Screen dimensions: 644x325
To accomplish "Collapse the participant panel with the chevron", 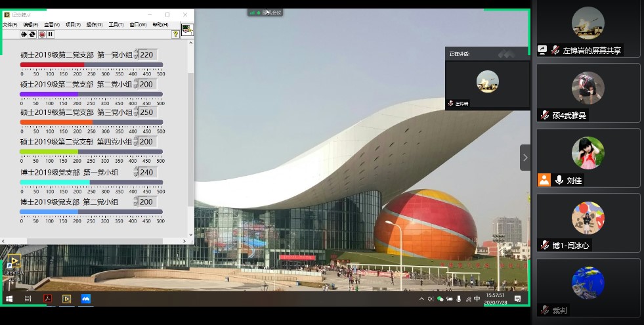I will coord(525,158).
